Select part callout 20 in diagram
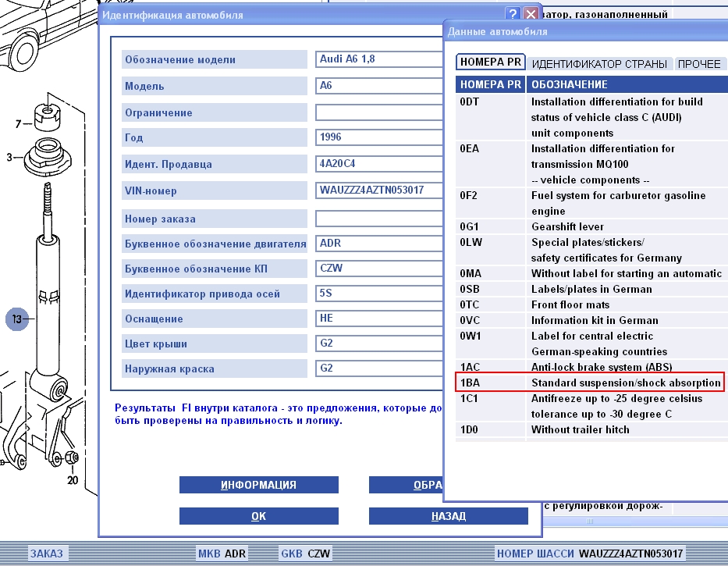Image resolution: width=728 pixels, height=566 pixels. click(73, 480)
